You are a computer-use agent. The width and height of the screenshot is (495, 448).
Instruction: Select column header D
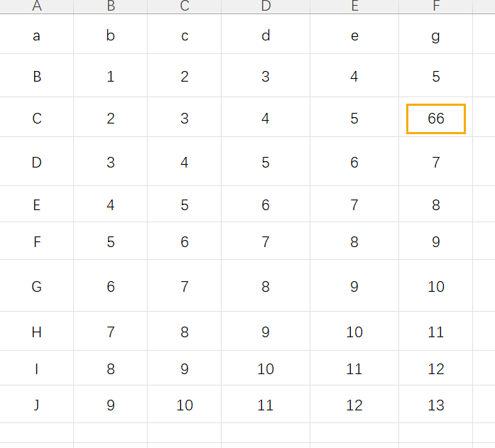pos(266,6)
